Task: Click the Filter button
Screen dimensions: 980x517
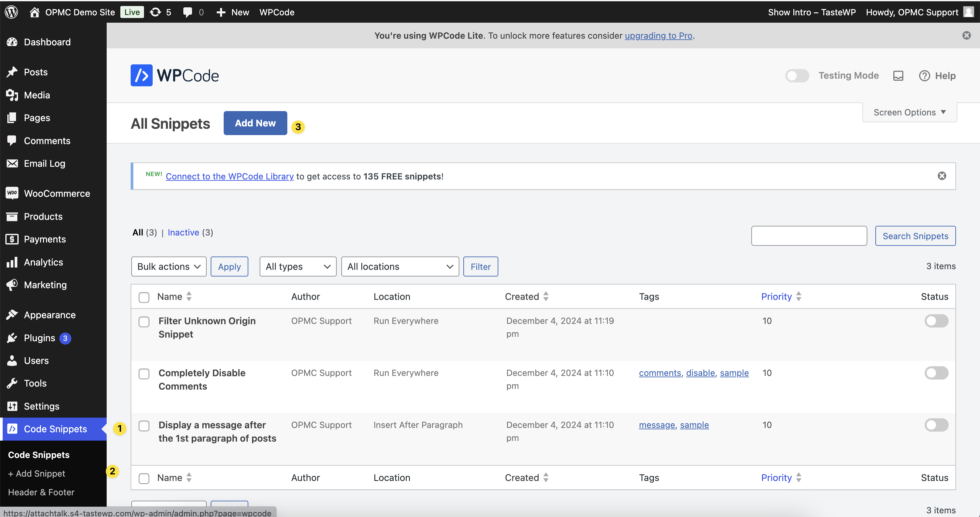Action: (x=480, y=267)
